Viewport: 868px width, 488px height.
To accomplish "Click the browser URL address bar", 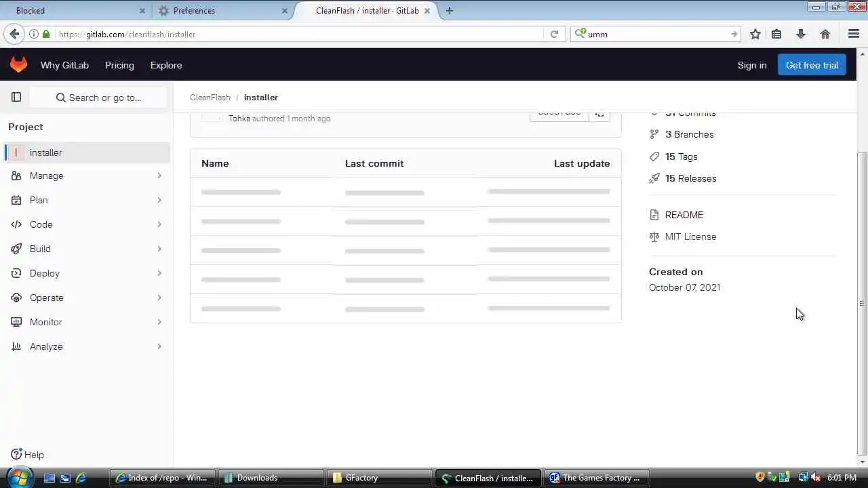I will pyautogui.click(x=298, y=34).
